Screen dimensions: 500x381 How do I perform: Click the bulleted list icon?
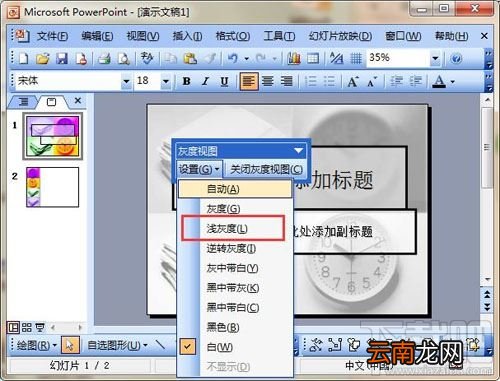(x=329, y=81)
